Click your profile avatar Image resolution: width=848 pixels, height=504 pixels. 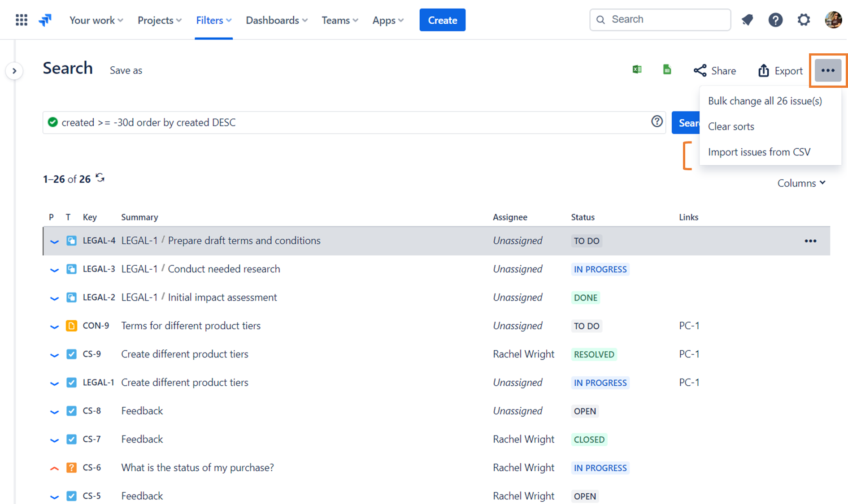click(833, 20)
